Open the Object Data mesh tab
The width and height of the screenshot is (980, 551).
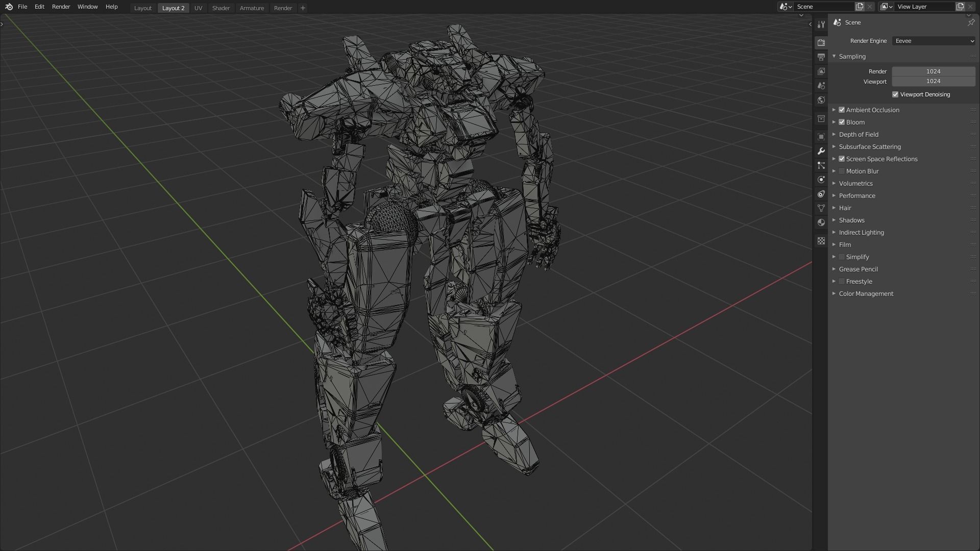821,208
